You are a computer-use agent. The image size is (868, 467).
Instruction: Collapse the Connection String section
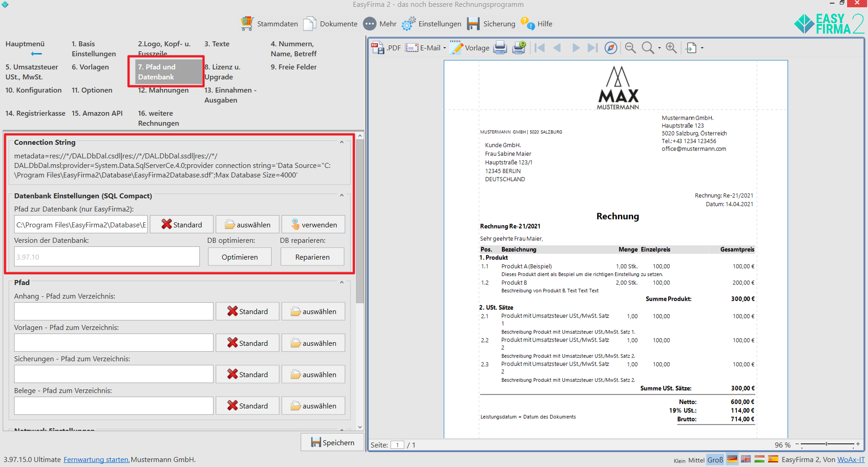342,142
